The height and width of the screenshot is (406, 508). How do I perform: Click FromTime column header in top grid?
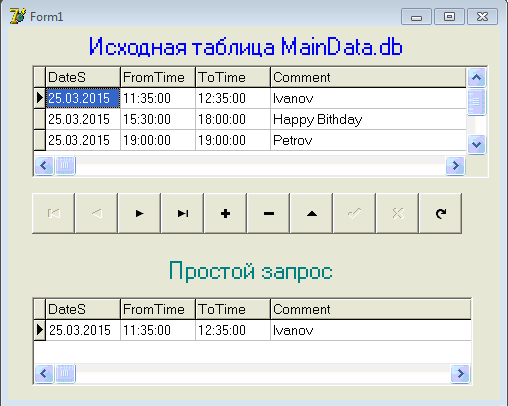coord(158,77)
